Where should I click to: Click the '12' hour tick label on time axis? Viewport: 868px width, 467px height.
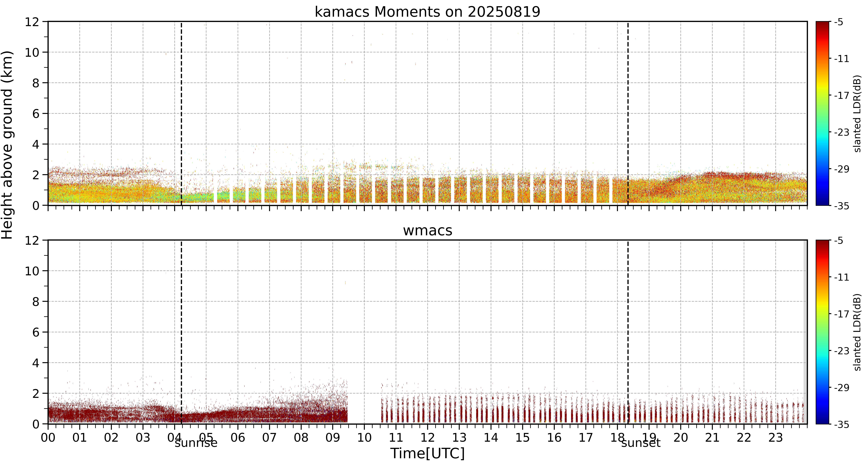click(x=428, y=438)
